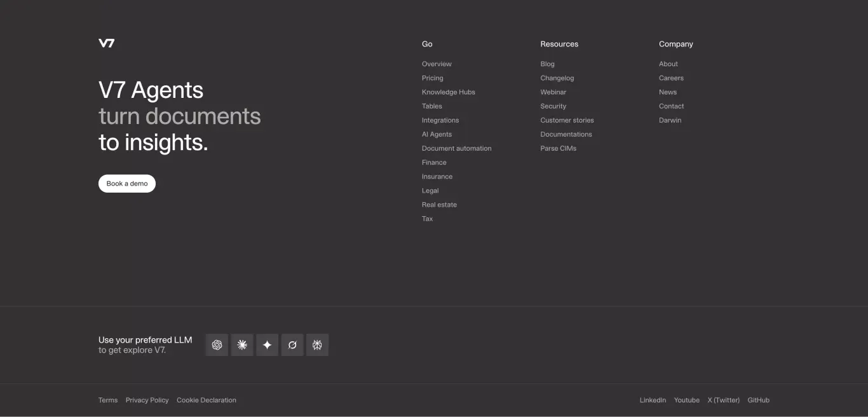868x417 pixels.
Task: Open the Privacy Policy link
Action: [x=147, y=400]
